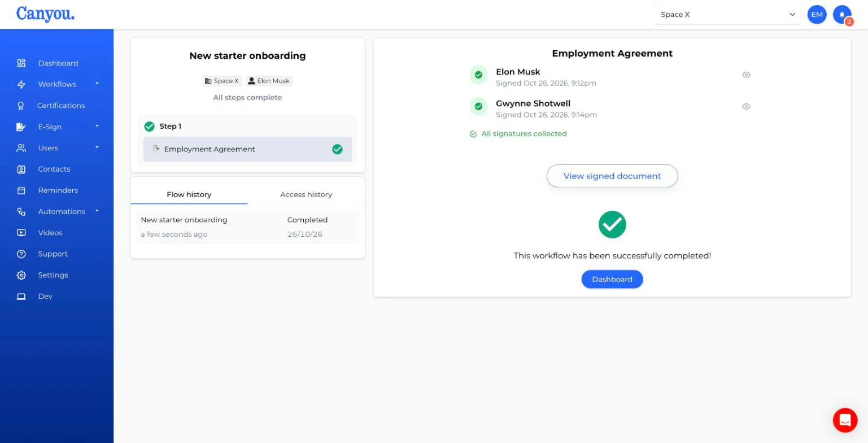Click the All steps complete text
Image resolution: width=868 pixels, height=443 pixels.
(247, 97)
